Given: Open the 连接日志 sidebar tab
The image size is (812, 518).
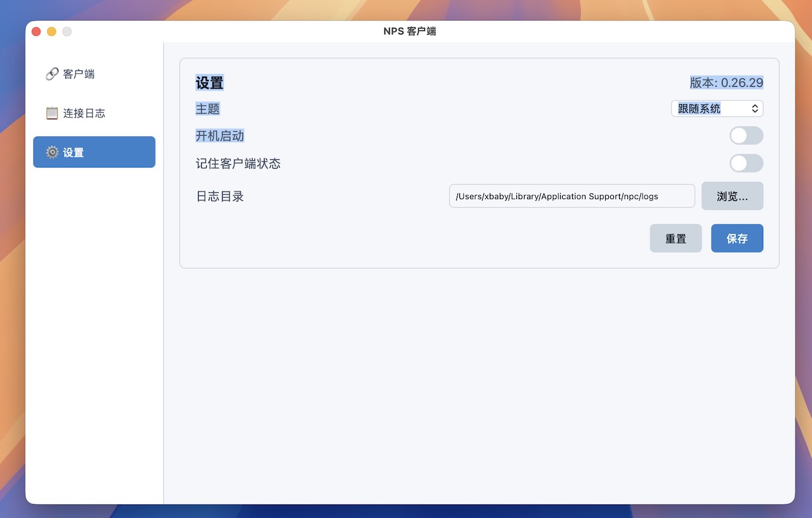Looking at the screenshot, I should 84,113.
